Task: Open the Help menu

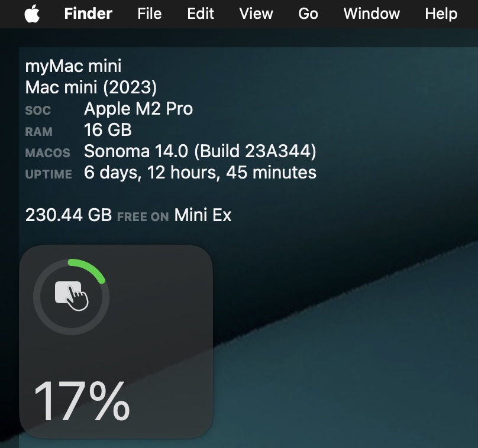Action: click(x=441, y=14)
